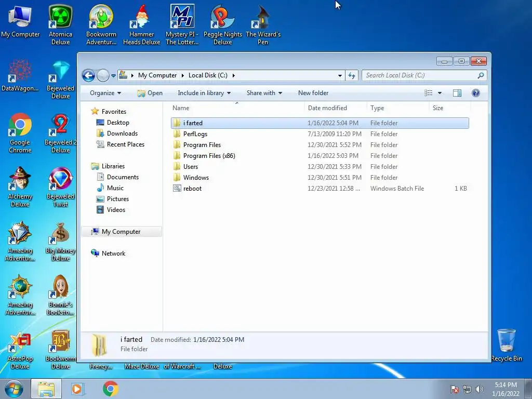Open the Pictures library
Image resolution: width=532 pixels, height=399 pixels.
[x=118, y=199]
